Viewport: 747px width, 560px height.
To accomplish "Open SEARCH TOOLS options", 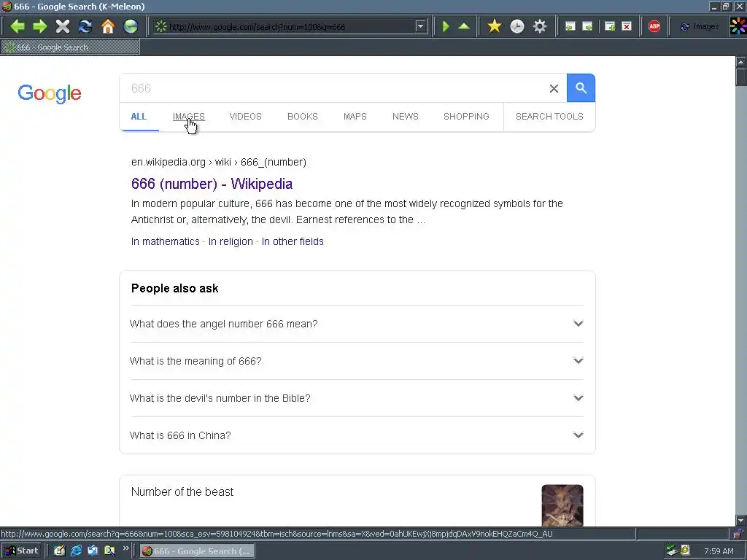I will pyautogui.click(x=549, y=117).
